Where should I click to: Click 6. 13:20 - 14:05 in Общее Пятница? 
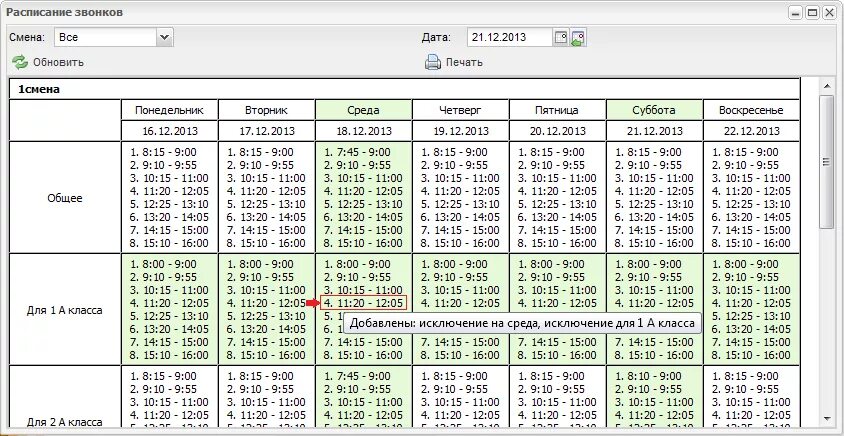(557, 217)
